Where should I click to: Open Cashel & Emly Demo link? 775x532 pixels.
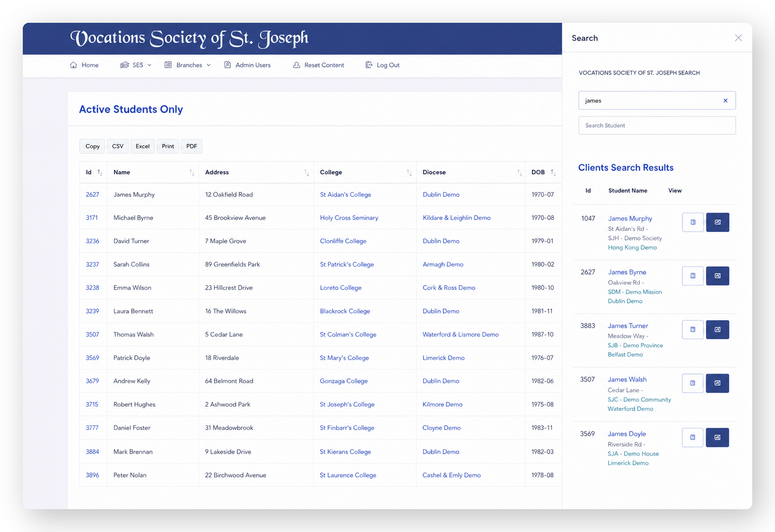coord(452,475)
